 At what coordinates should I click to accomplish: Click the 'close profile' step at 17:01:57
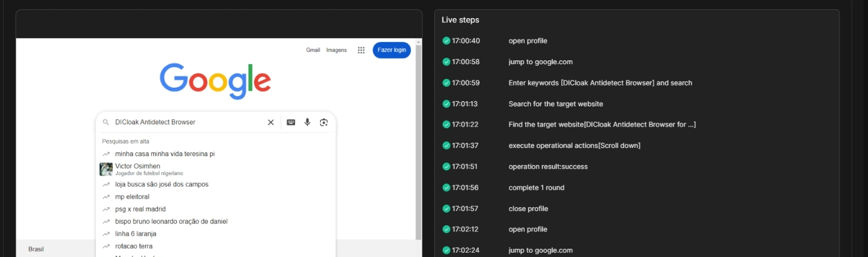(x=528, y=208)
